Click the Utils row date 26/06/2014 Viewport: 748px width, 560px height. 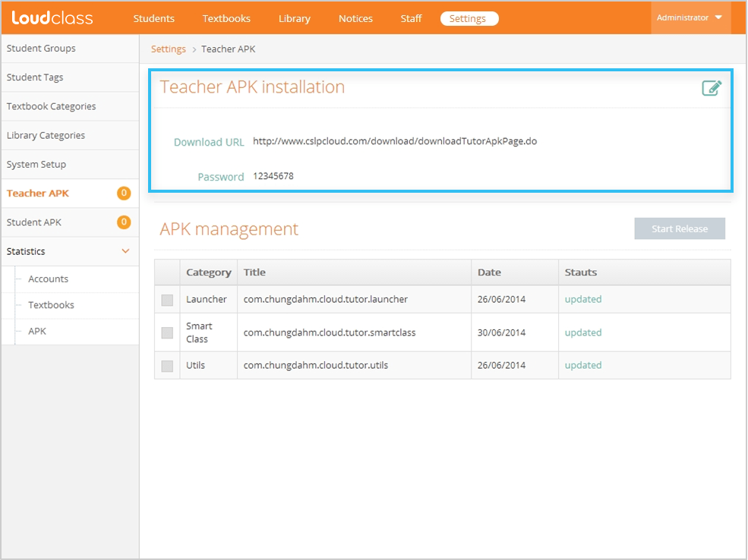pos(501,365)
